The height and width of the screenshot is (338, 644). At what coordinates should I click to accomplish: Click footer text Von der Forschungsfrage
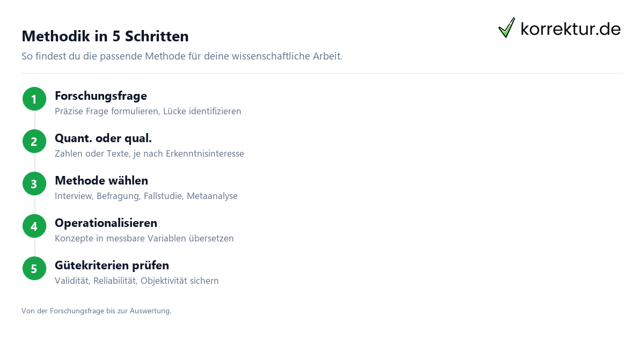96,311
